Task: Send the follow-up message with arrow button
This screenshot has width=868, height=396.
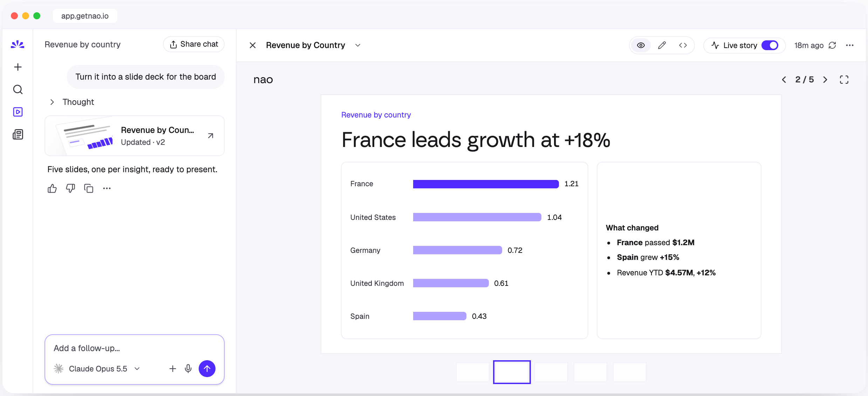Action: (x=207, y=369)
